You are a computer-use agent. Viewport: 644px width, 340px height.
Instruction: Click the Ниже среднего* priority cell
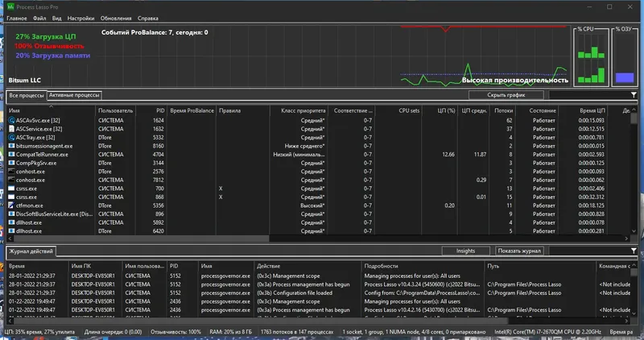(x=305, y=146)
